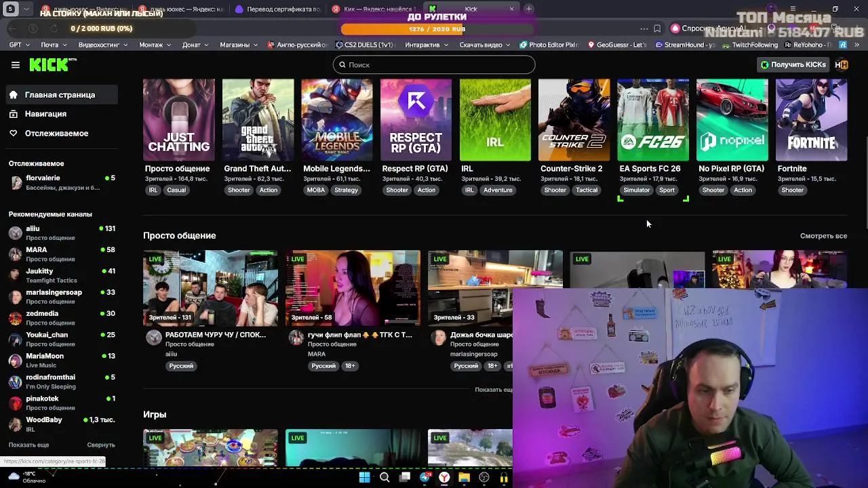Open Mobile Legends category thumbnail
Image resolution: width=868 pixels, height=488 pixels.
click(337, 120)
